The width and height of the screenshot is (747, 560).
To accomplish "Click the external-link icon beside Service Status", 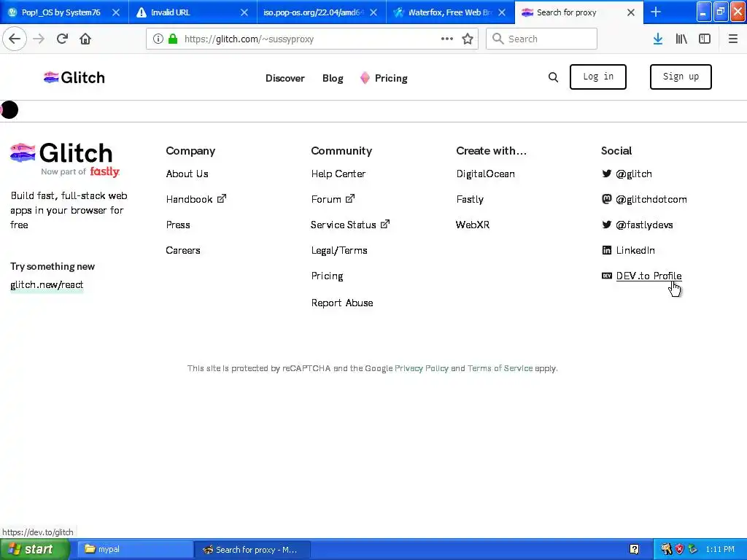I will (385, 224).
